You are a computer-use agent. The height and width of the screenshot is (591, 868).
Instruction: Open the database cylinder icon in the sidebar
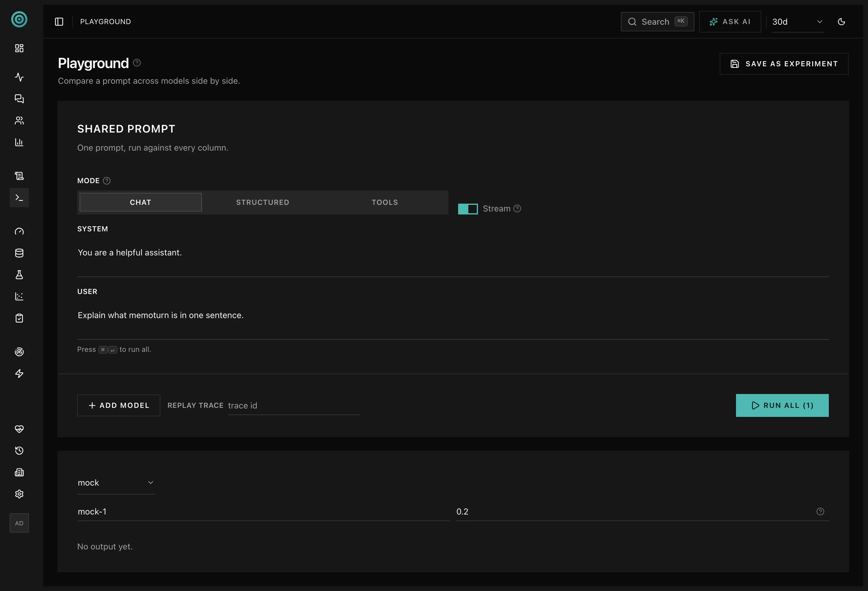tap(19, 253)
